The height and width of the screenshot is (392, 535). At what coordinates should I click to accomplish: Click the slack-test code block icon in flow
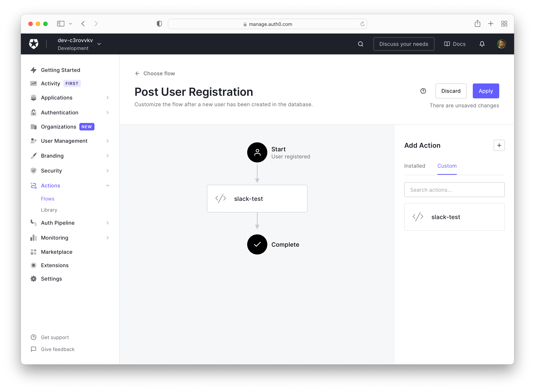220,198
